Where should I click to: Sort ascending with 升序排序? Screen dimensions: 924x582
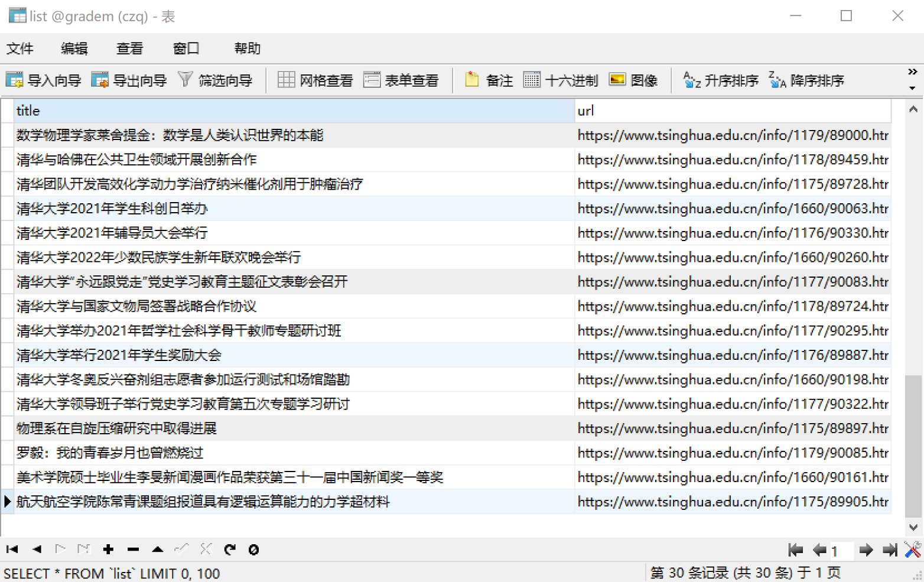click(x=720, y=80)
